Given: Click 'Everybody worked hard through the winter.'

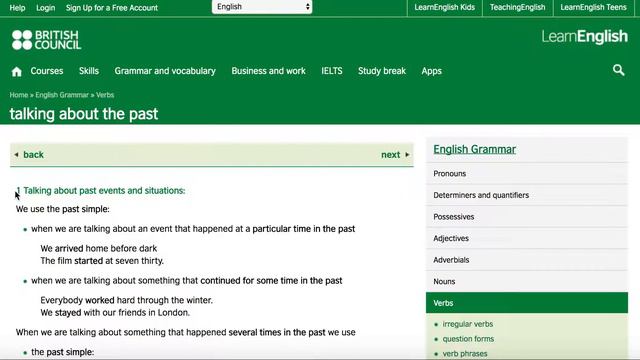Looking at the screenshot, I should pos(127,300).
